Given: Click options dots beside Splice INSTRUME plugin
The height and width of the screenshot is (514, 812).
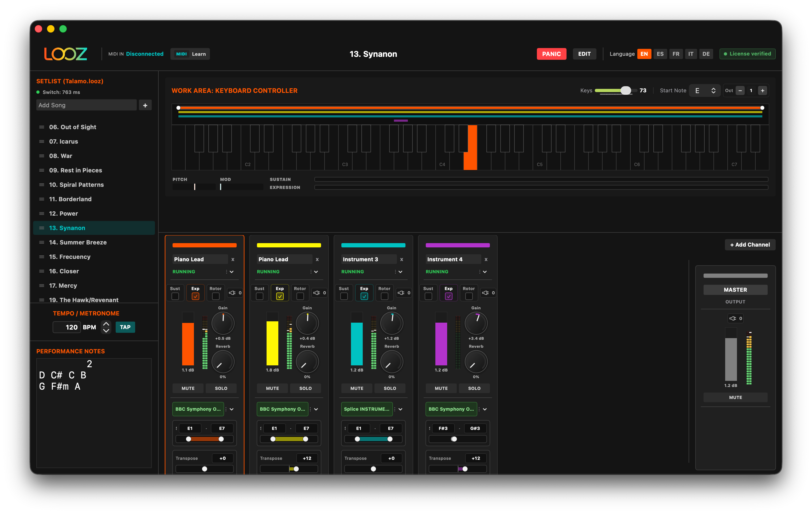Looking at the screenshot, I should pyautogui.click(x=395, y=409).
